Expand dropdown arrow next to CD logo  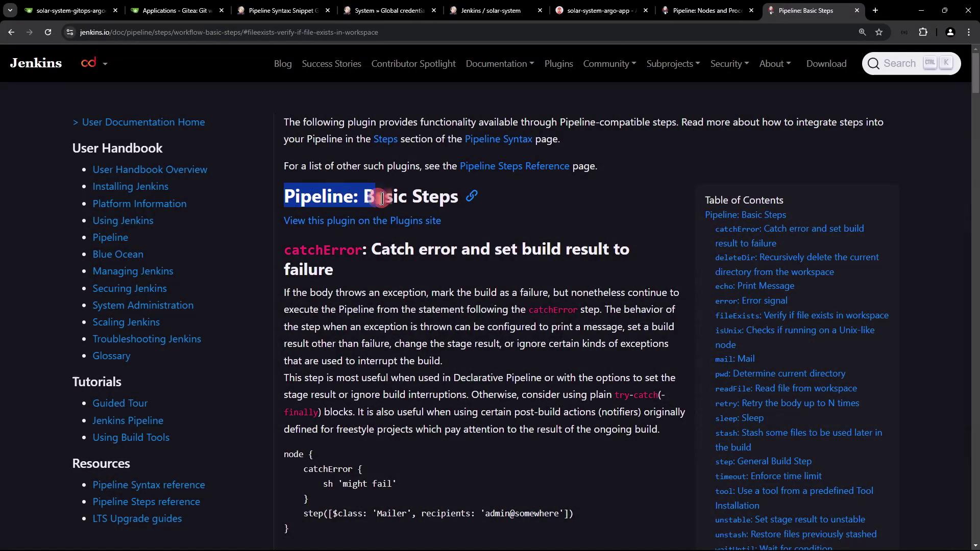click(105, 64)
